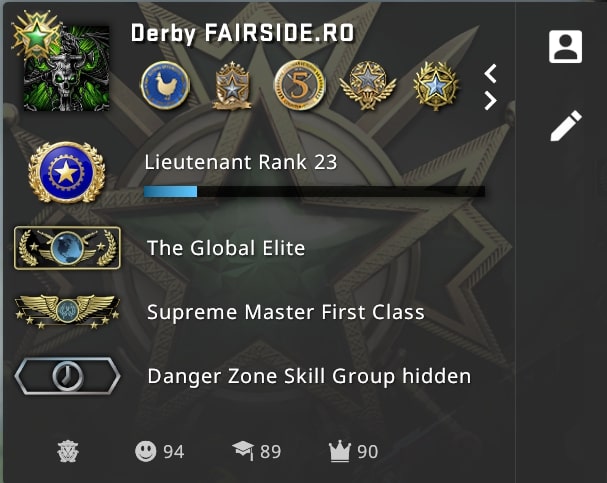Click the Prime status badge icon
Image resolution: width=607 pixels, height=483 pixels.
click(68, 451)
